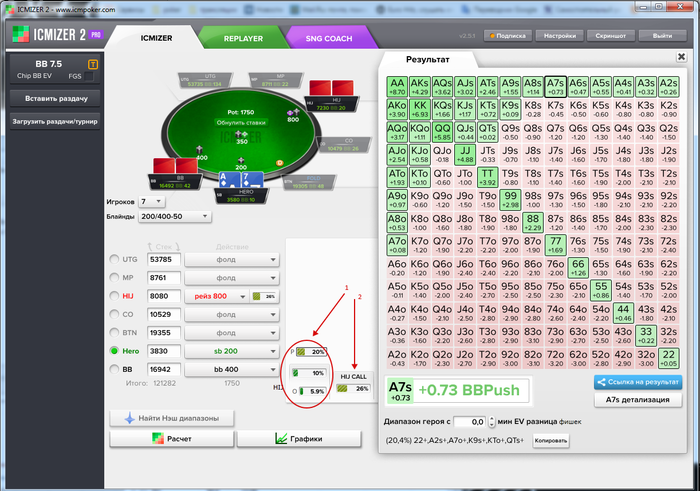Select the 72s hand cell
This screenshot has width=700, height=491.
tap(668, 245)
